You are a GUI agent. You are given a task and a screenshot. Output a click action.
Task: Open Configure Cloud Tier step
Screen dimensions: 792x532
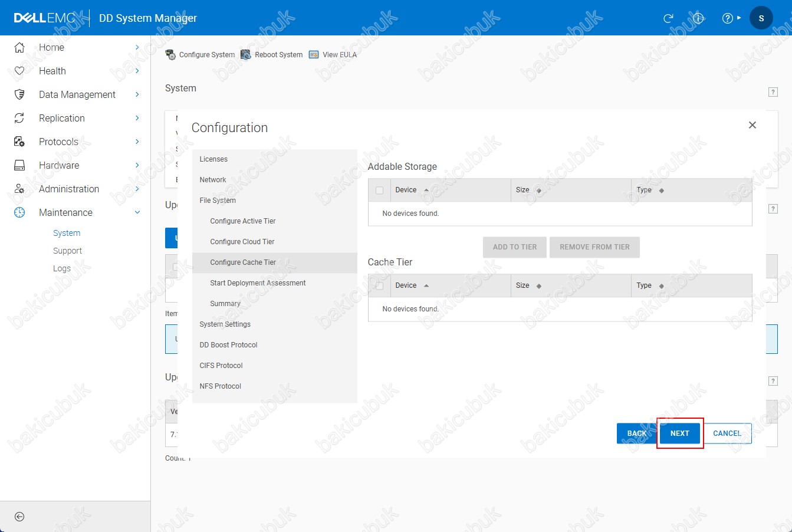275,242
